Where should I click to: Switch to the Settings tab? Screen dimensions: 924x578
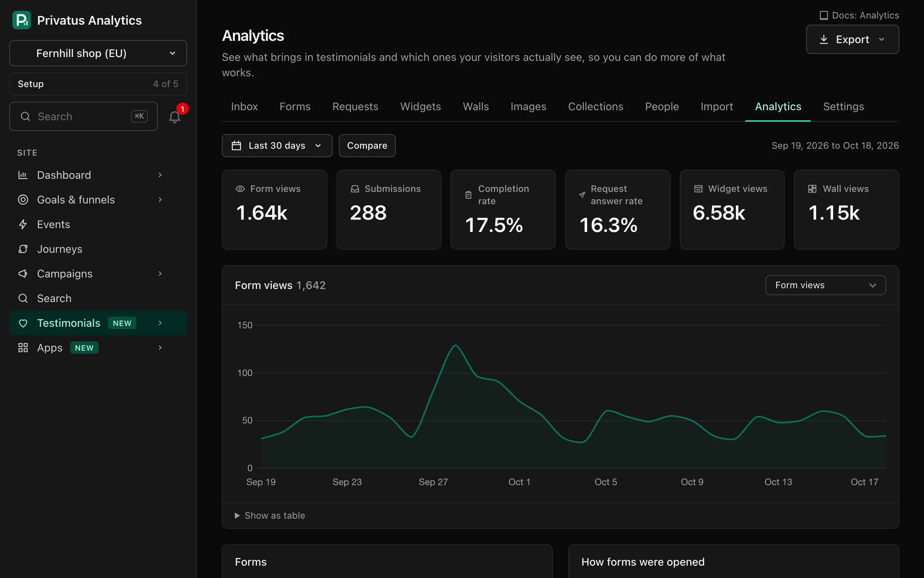tap(844, 107)
